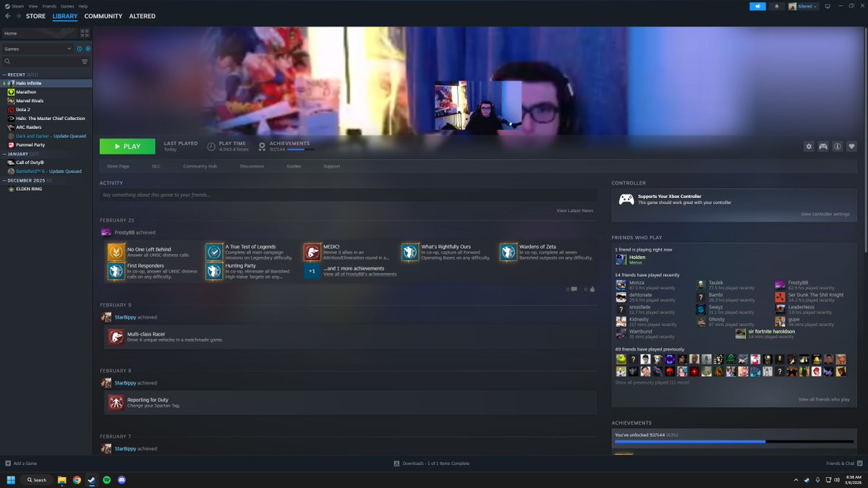Open the View menu
The image size is (868, 488).
[33, 6]
